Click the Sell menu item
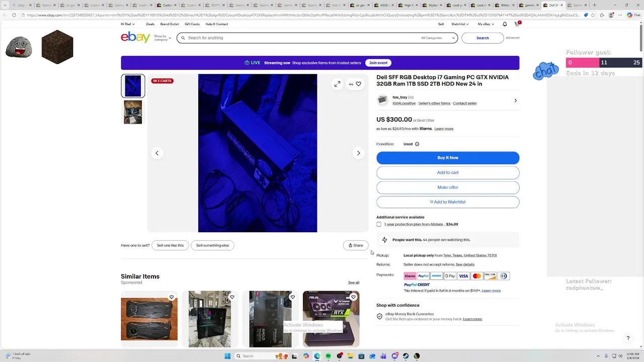Viewport: 644px width, 362px height. click(441, 24)
